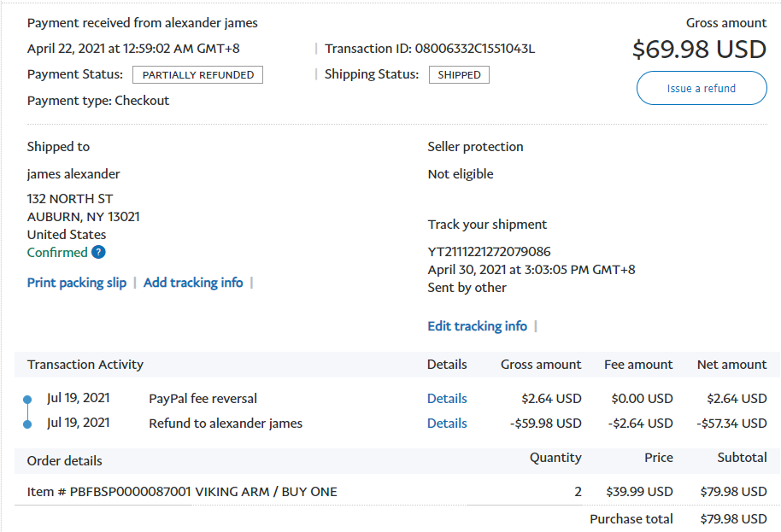Click the 132 NORTH ST address line

tap(70, 199)
